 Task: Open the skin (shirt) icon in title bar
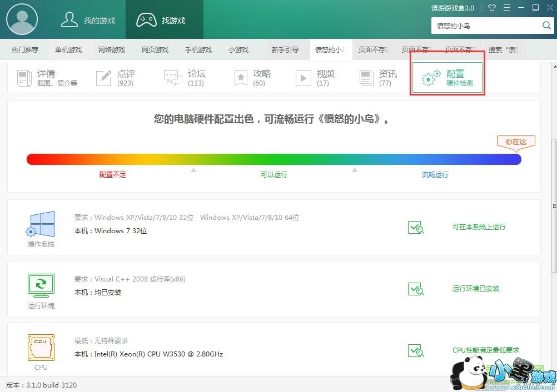tap(491, 8)
